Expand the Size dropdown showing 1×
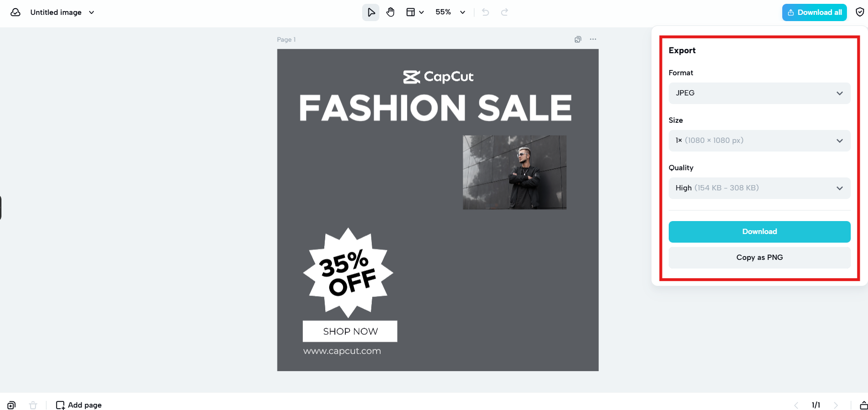This screenshot has height=410, width=868. (759, 141)
